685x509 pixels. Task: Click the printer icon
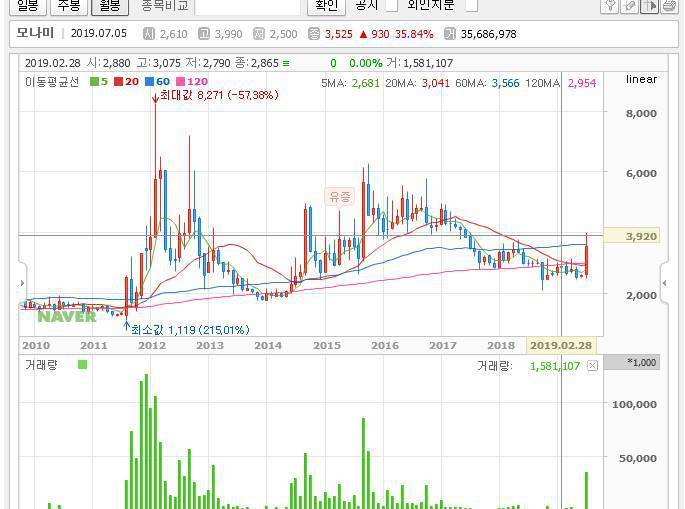(669, 5)
